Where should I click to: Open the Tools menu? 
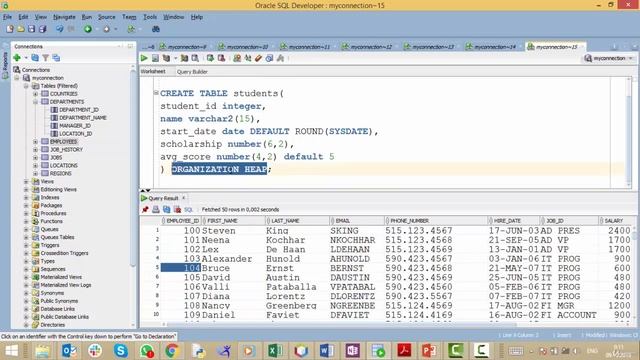point(150,17)
